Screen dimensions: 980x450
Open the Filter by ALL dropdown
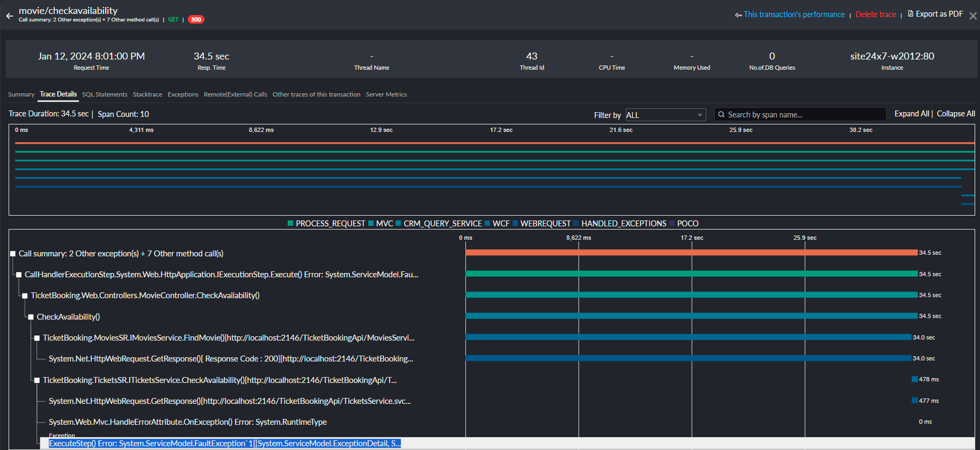[x=664, y=115]
